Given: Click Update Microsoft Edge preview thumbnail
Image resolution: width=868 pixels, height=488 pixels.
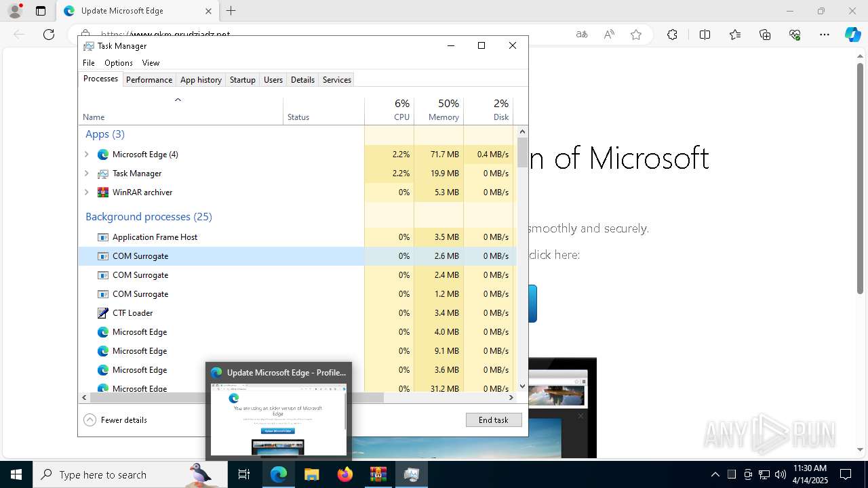Looking at the screenshot, I should (278, 419).
